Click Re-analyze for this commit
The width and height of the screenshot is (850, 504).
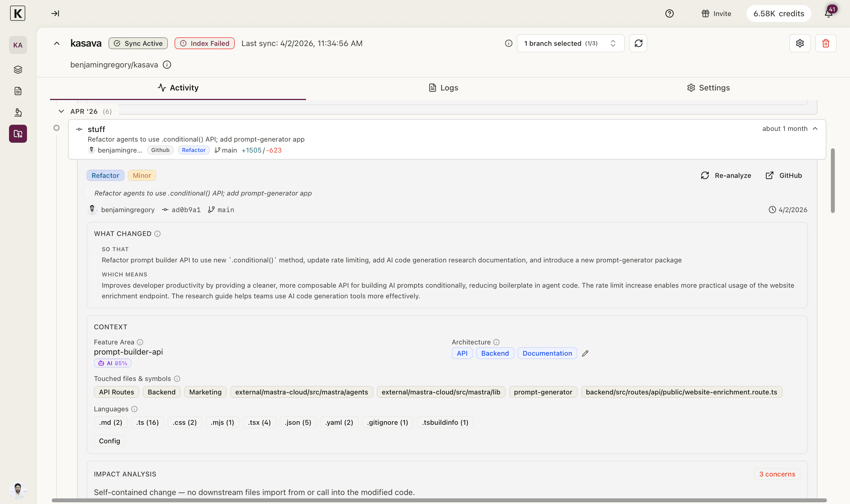726,176
